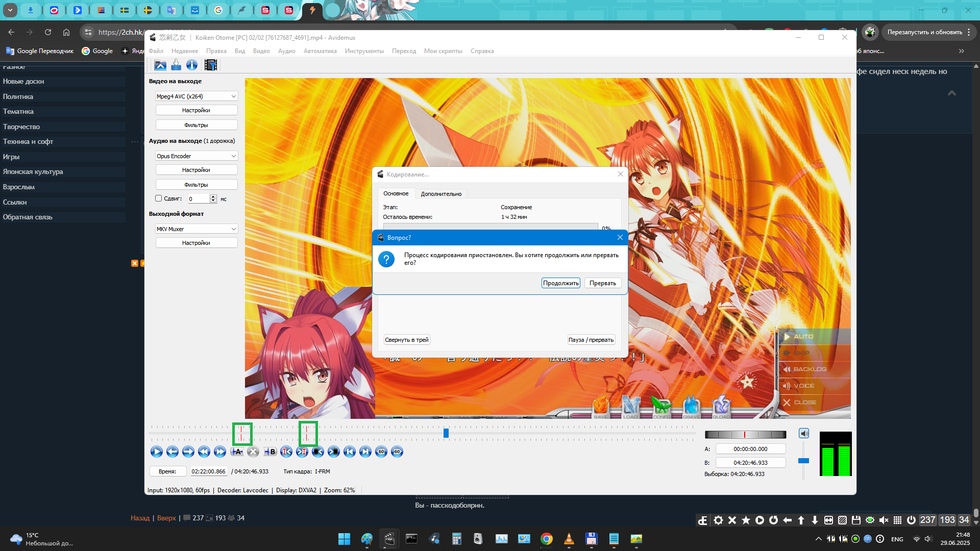This screenshot has height=551, width=980.
Task: Click the Прервать button
Action: [603, 283]
